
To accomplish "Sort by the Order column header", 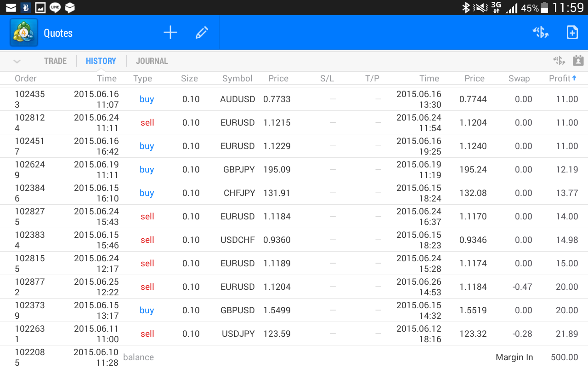I will point(26,79).
